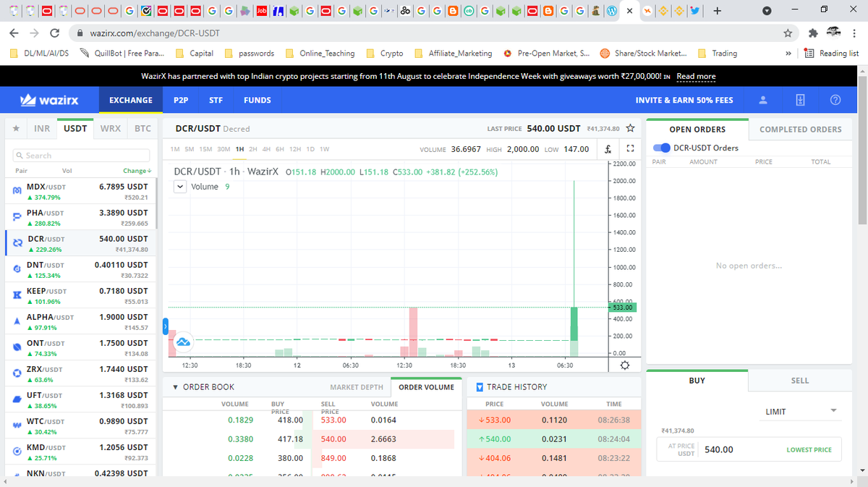
Task: Click the DNT coin icon
Action: 17,270
